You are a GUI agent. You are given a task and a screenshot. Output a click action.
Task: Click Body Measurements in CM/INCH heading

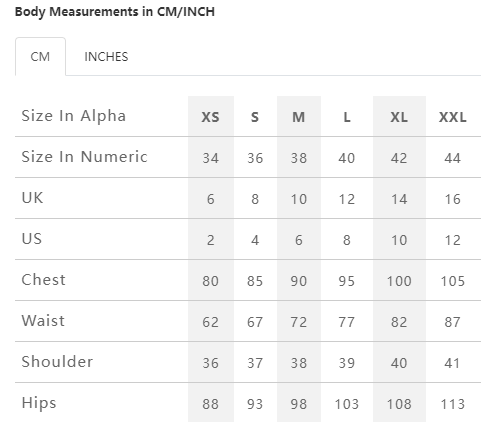coord(115,12)
